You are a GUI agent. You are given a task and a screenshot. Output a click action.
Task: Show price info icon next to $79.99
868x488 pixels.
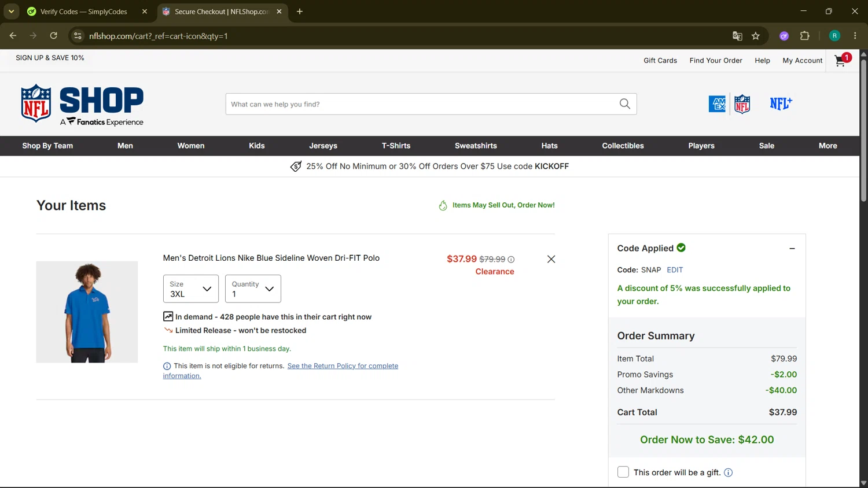[x=511, y=260]
